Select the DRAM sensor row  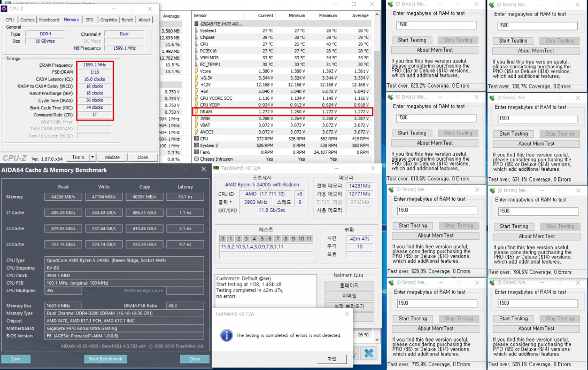tap(282, 112)
